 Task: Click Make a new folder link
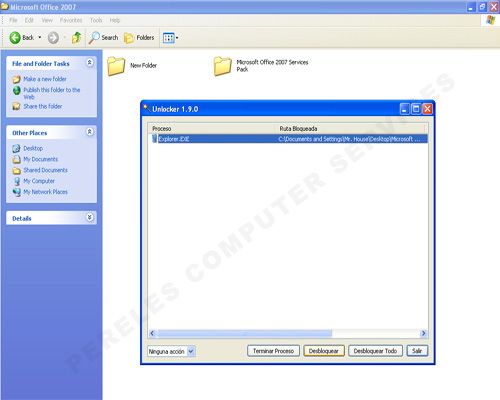pyautogui.click(x=45, y=79)
